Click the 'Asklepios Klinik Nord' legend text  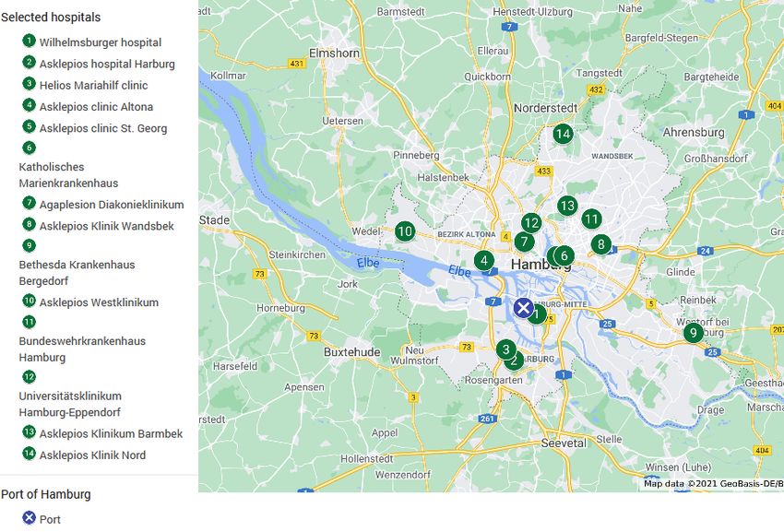coord(92,455)
